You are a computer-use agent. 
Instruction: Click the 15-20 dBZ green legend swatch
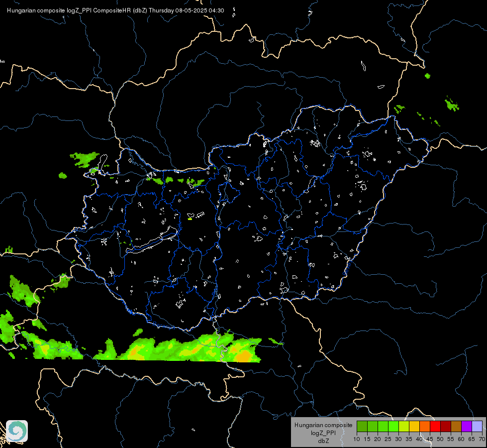point(373,426)
